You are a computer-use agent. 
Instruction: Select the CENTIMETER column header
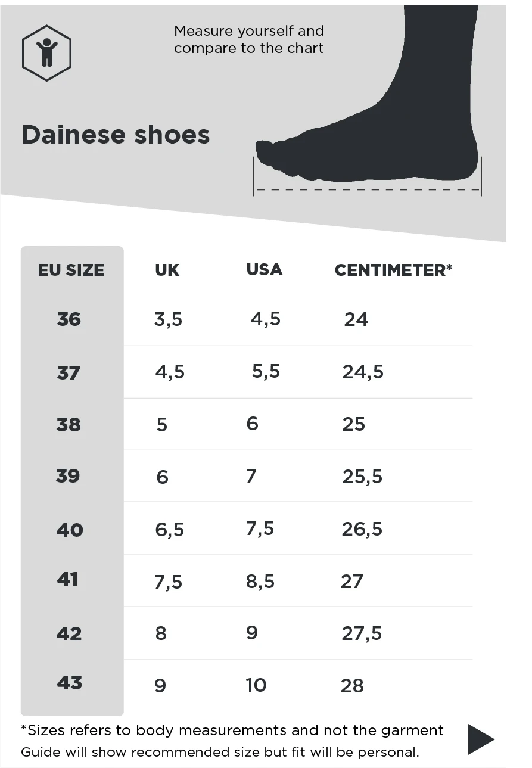point(393,270)
